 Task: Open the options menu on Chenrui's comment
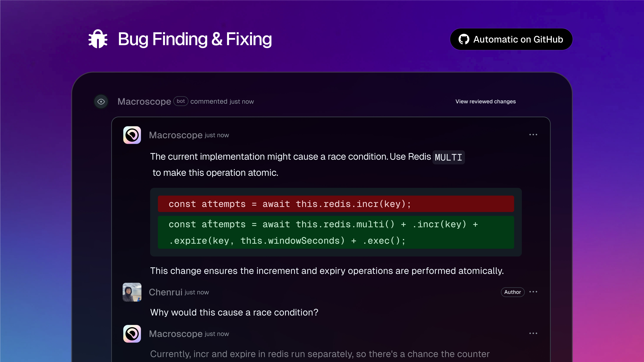pyautogui.click(x=533, y=292)
